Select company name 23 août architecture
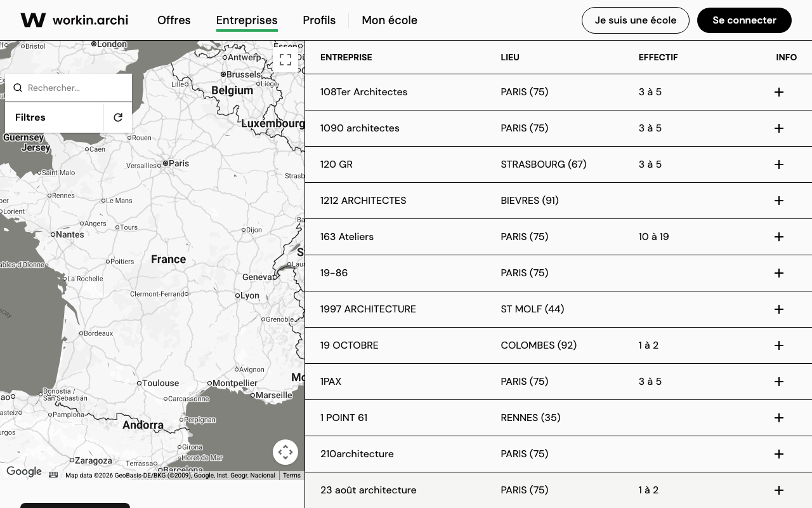The image size is (812, 508). 369,490
